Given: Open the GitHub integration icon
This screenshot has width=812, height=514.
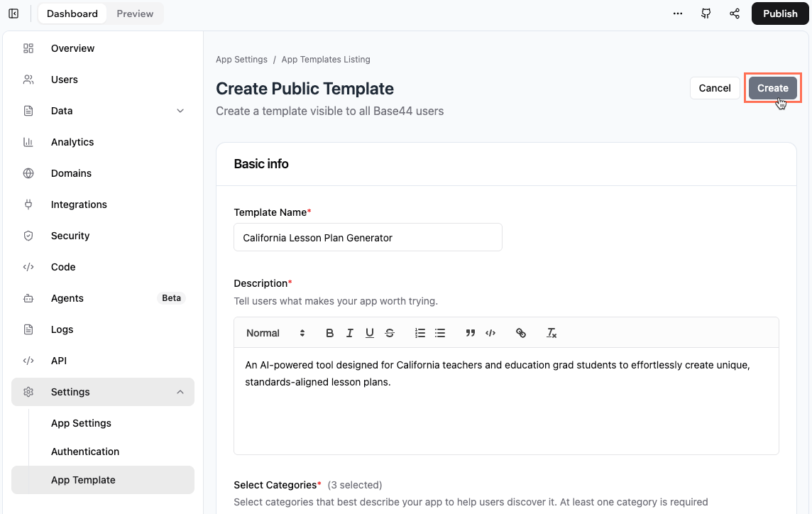Looking at the screenshot, I should (706, 13).
